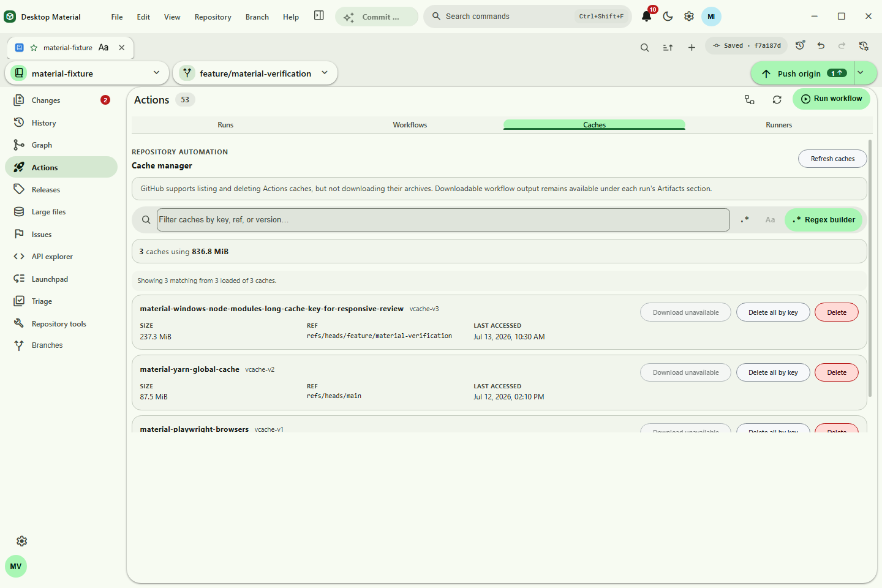Click the Commit sparkle button
The width and height of the screenshot is (882, 588).
[377, 17]
